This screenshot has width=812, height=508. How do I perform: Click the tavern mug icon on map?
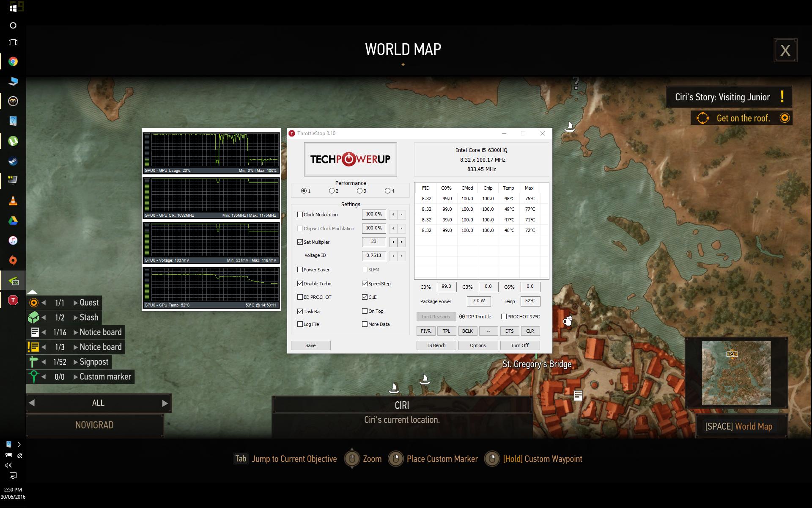tap(568, 321)
